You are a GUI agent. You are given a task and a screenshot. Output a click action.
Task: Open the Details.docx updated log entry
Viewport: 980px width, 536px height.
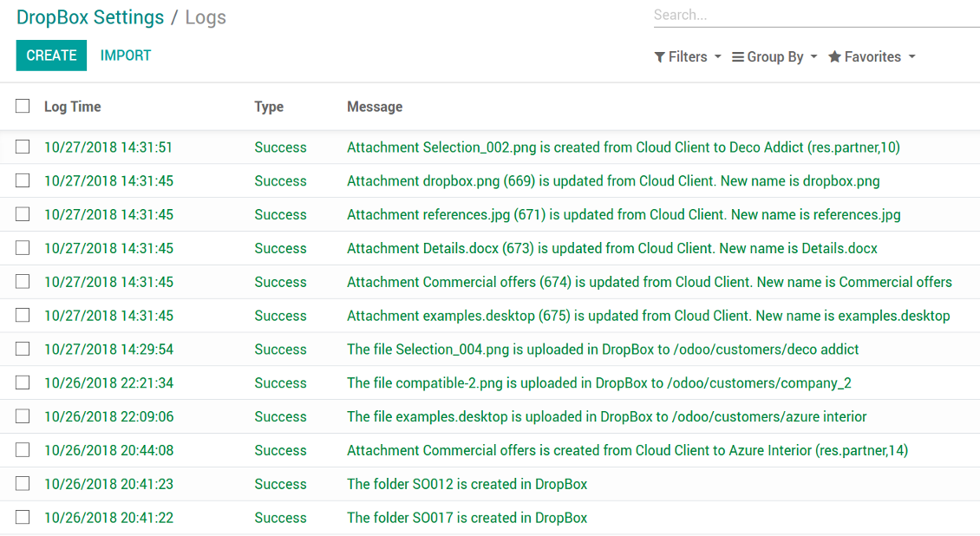click(611, 249)
